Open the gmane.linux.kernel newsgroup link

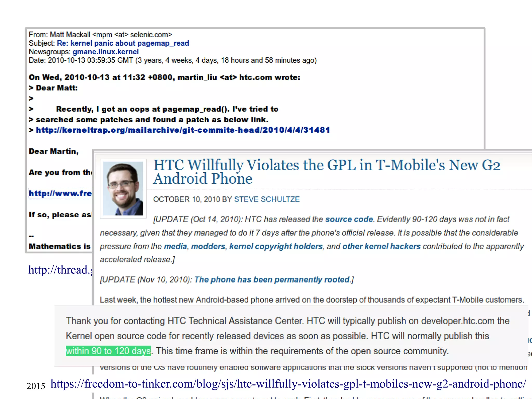point(106,52)
